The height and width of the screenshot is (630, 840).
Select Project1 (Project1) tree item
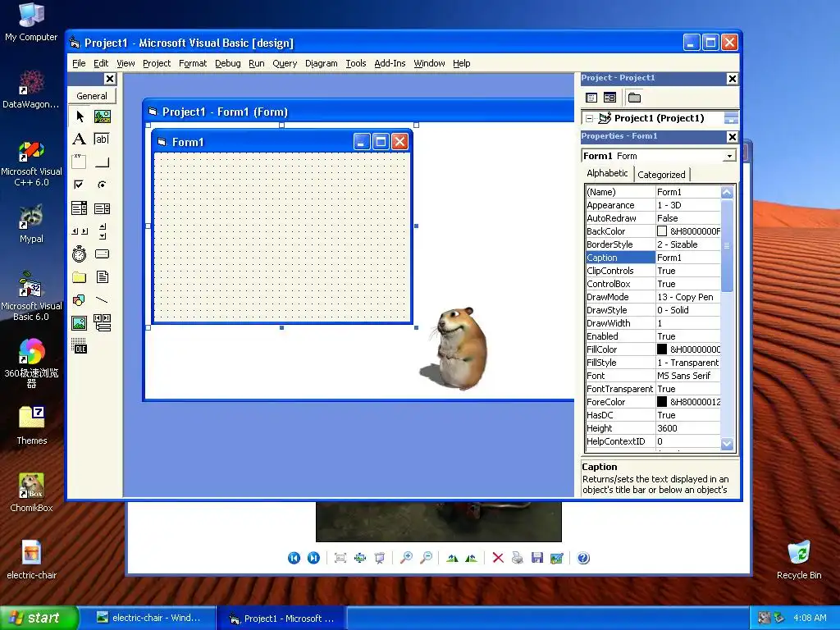tap(659, 118)
